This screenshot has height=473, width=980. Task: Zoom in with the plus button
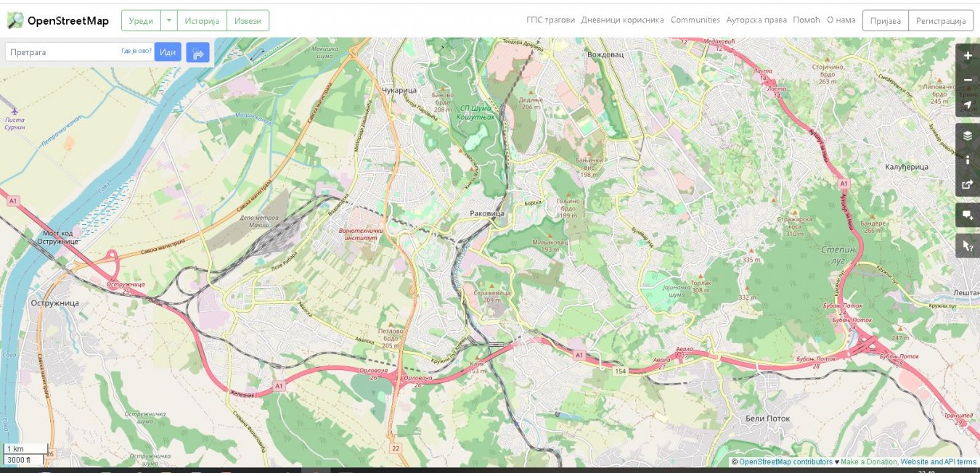tap(967, 56)
